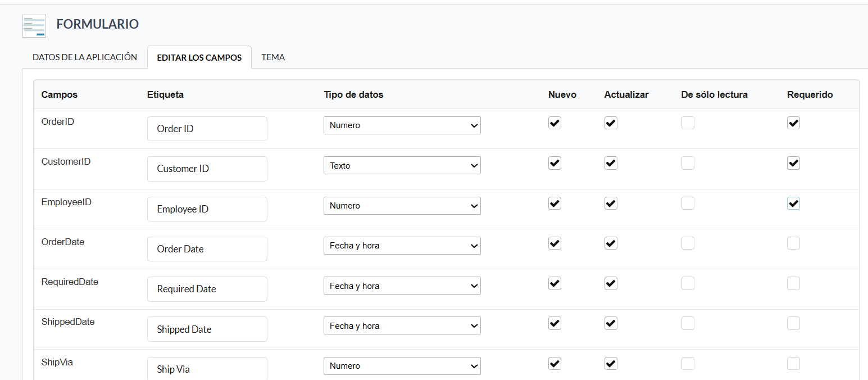Image resolution: width=868 pixels, height=380 pixels.
Task: Change CustomerID data type from Texto
Action: pyautogui.click(x=402, y=165)
